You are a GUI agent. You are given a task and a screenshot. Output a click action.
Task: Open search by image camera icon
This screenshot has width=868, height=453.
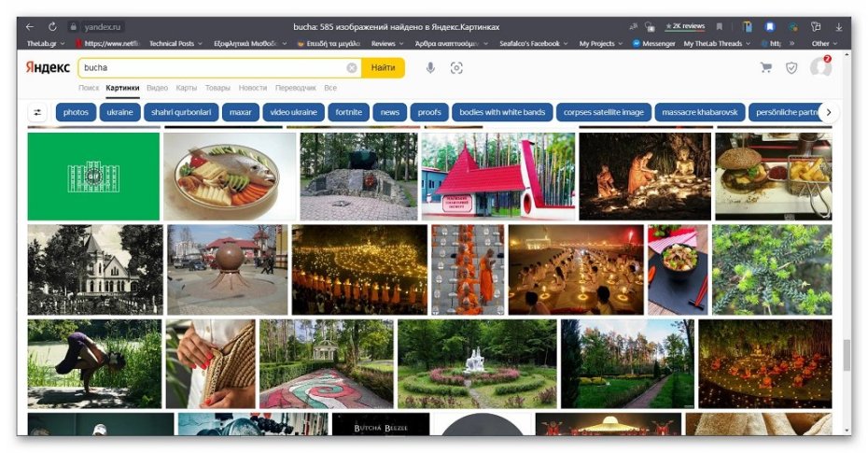pos(456,67)
